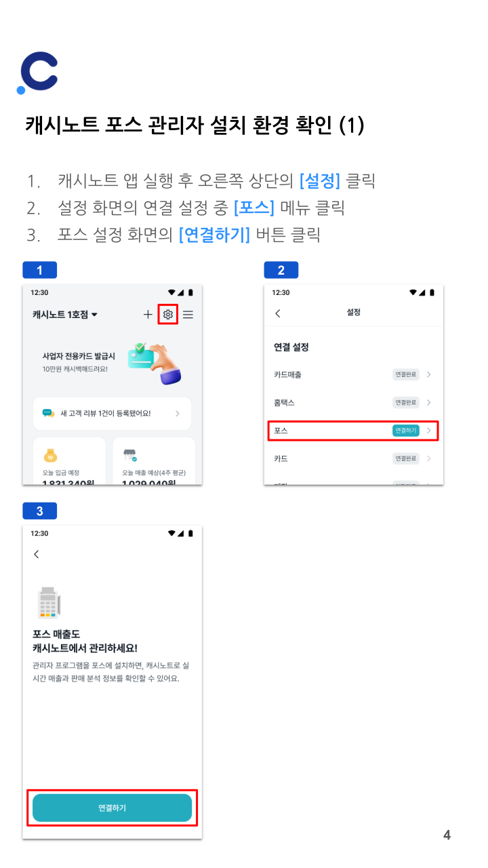This screenshot has width=488, height=868.
Task: Select the 카드 menu item
Action: pyautogui.click(x=353, y=459)
